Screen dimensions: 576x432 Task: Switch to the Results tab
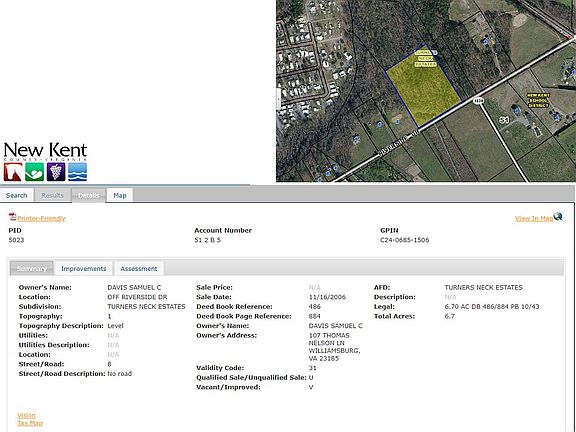(x=53, y=195)
